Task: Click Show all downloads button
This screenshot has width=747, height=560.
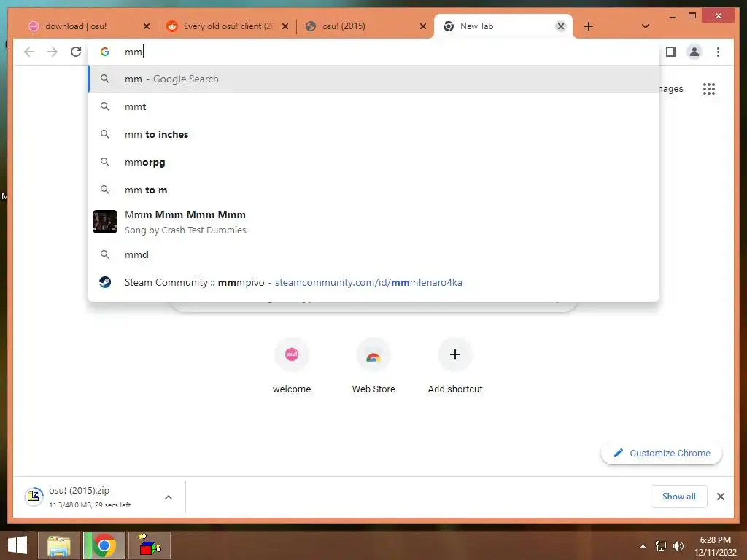Action: click(x=679, y=497)
